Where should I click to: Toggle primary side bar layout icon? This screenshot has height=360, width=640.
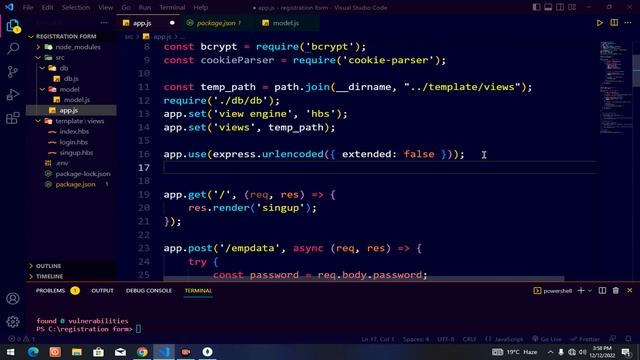pyautogui.click(x=536, y=7)
